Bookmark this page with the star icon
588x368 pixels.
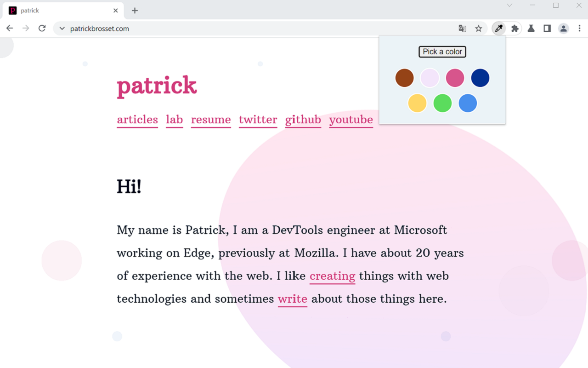click(x=479, y=29)
